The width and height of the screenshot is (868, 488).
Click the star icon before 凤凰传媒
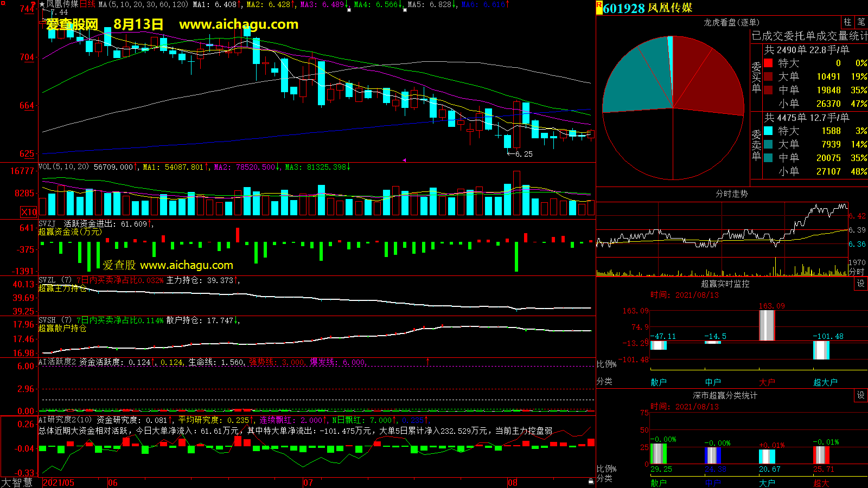coord(42,4)
